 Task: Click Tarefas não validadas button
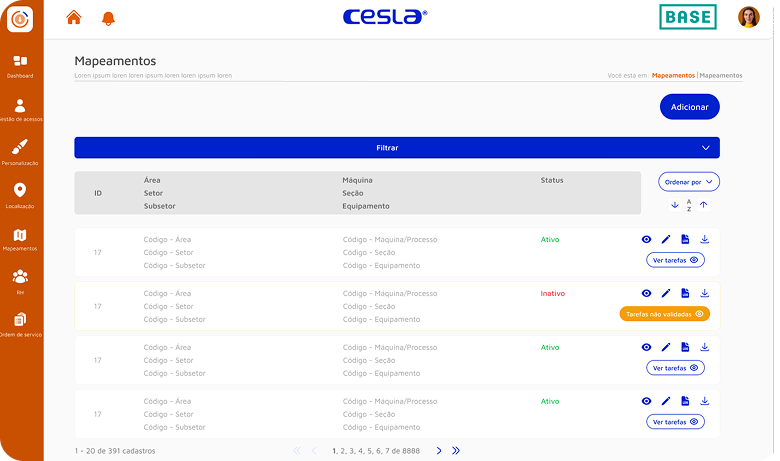665,314
